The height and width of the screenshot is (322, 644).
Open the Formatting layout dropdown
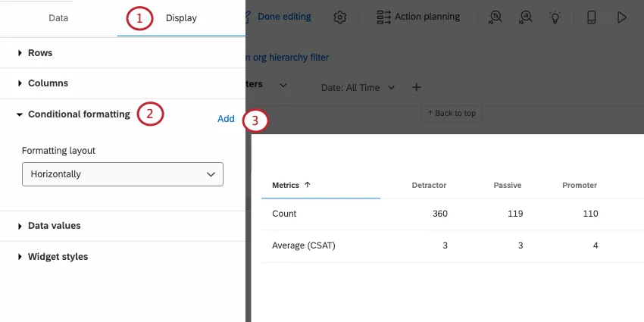click(x=123, y=174)
